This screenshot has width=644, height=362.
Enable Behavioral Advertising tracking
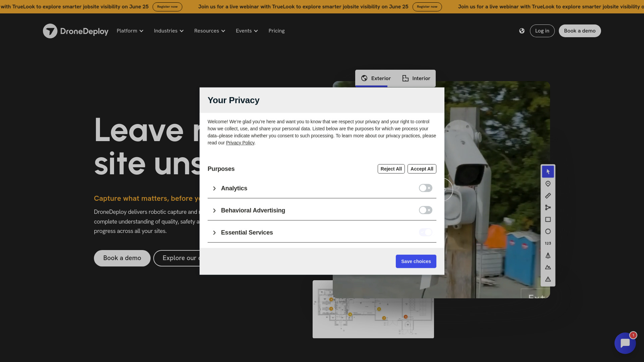click(x=425, y=210)
